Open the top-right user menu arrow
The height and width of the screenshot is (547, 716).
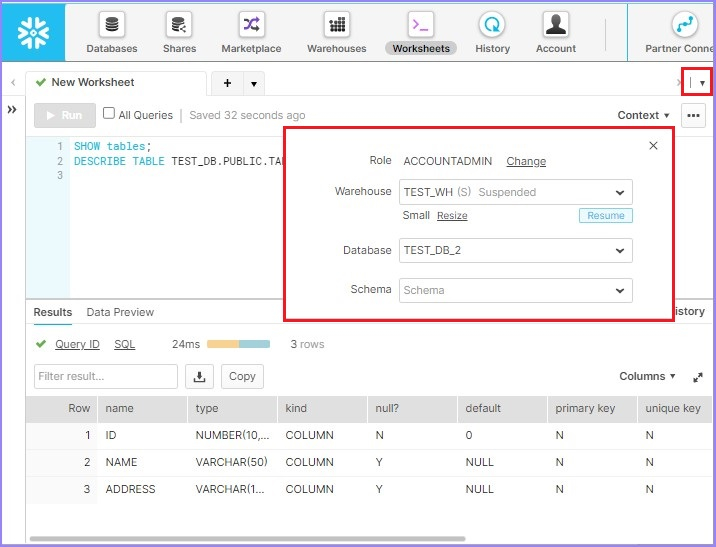point(702,83)
